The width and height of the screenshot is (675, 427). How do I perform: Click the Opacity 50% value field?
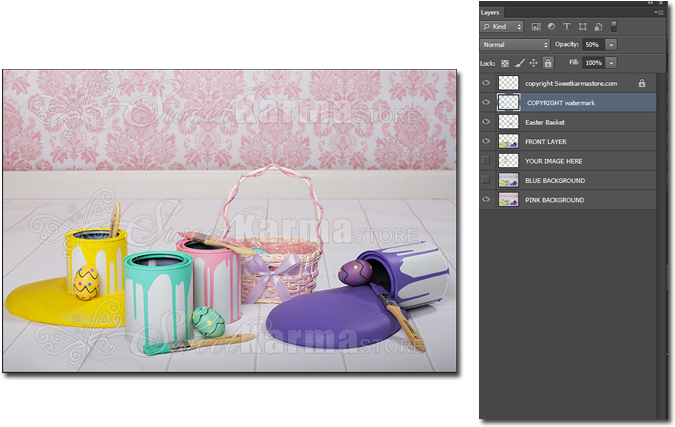[x=594, y=45]
